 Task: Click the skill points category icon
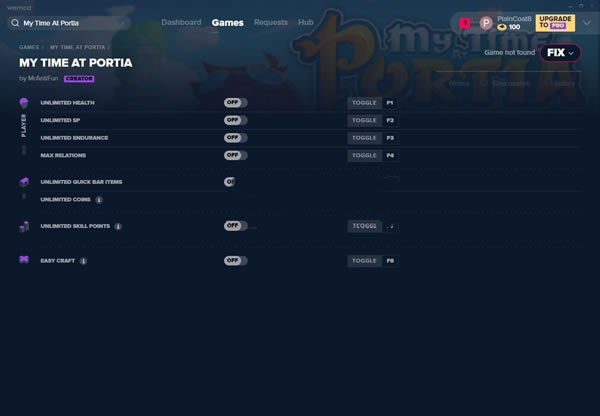(24, 227)
